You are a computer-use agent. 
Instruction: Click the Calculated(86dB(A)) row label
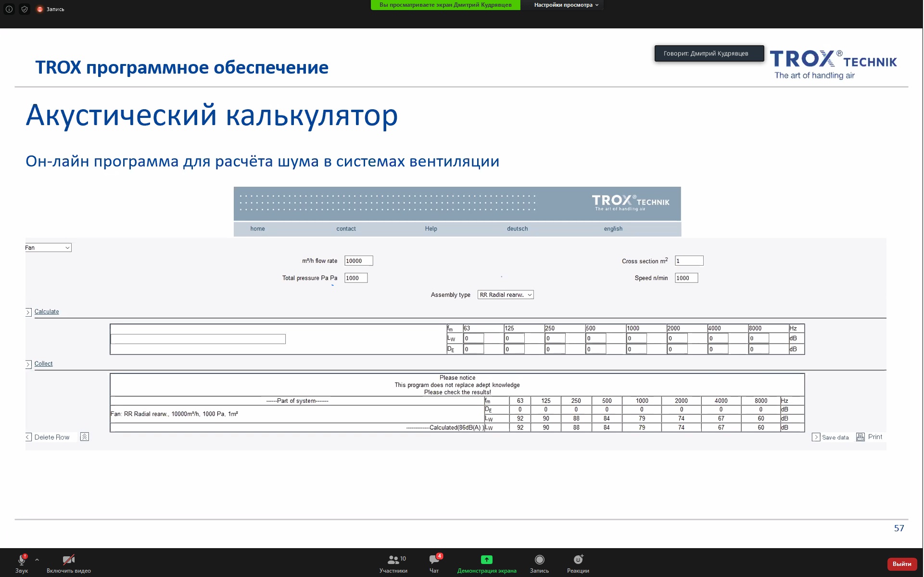click(x=444, y=427)
